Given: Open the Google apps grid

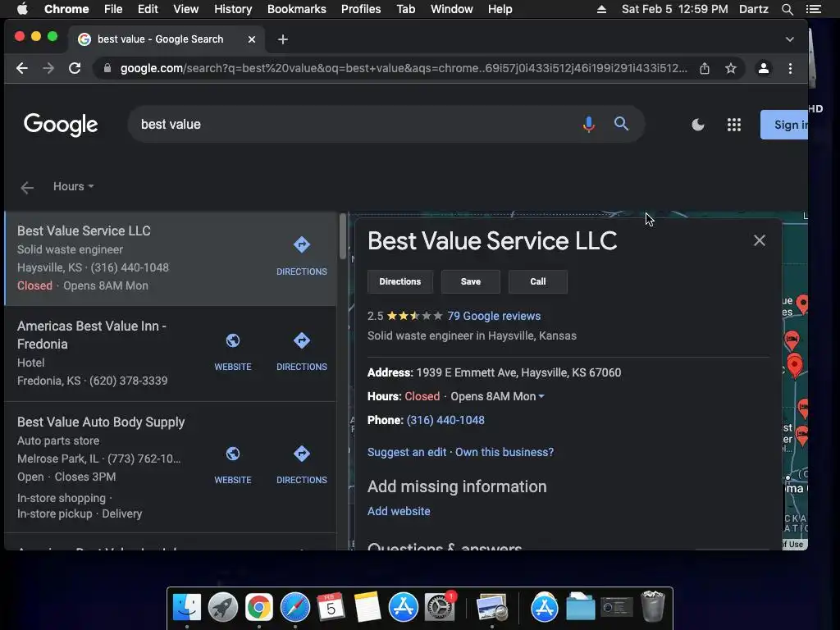Looking at the screenshot, I should (734, 125).
